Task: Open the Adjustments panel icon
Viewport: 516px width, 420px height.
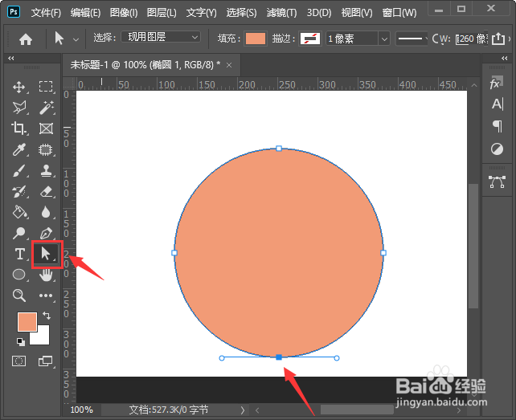Action: point(497,149)
